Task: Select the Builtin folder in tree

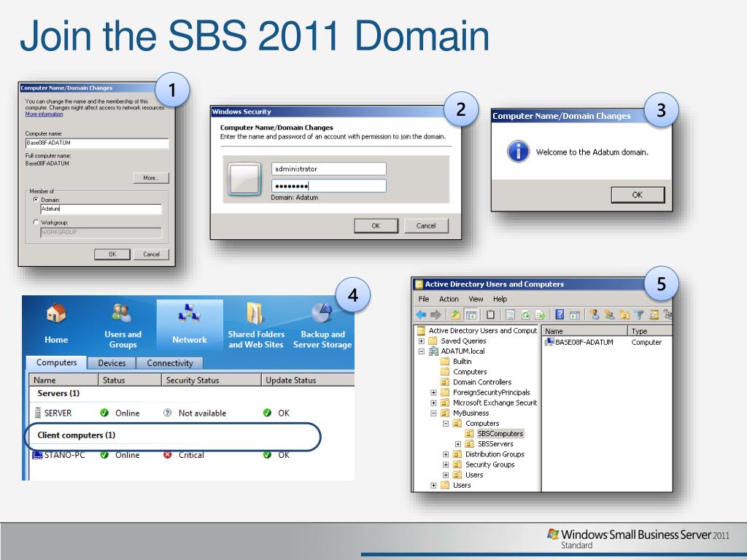Action: (x=457, y=362)
